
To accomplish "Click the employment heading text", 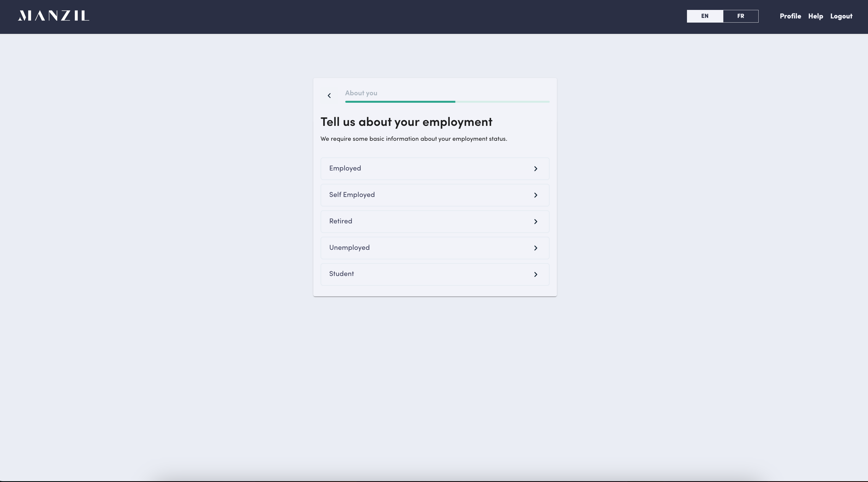I will (406, 122).
